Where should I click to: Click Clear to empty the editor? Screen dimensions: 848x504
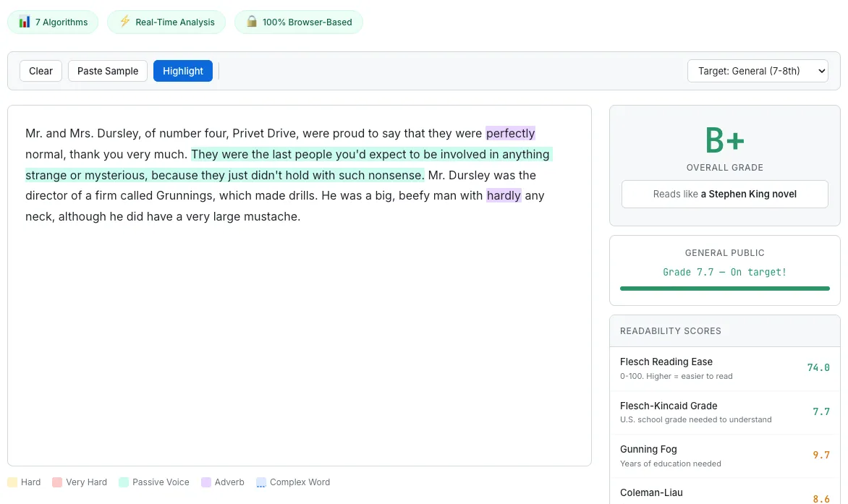point(41,71)
